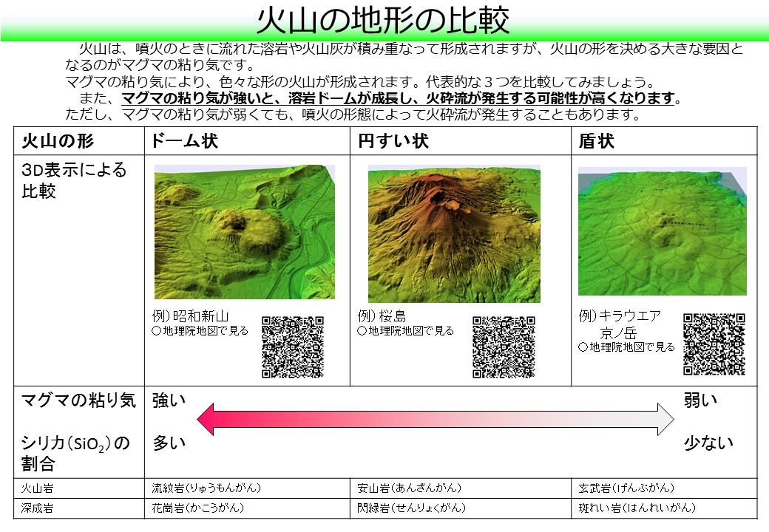Click the title 火山の地形の比較

[x=383, y=21]
